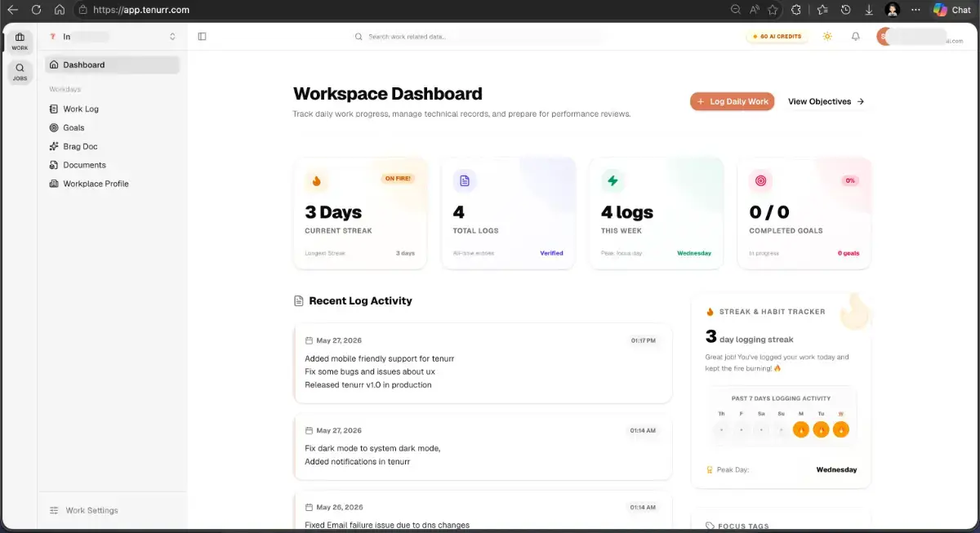Click the Log Daily Work button
980x533 pixels.
[x=732, y=101]
